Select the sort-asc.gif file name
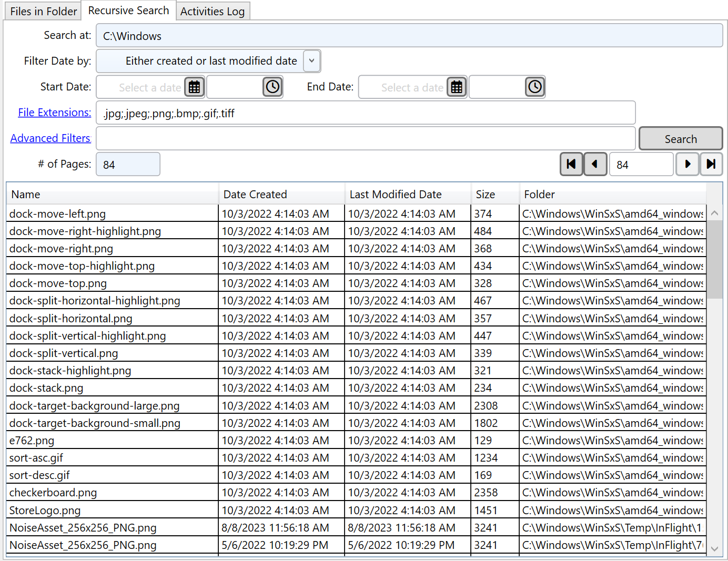The image size is (728, 561). pos(36,457)
